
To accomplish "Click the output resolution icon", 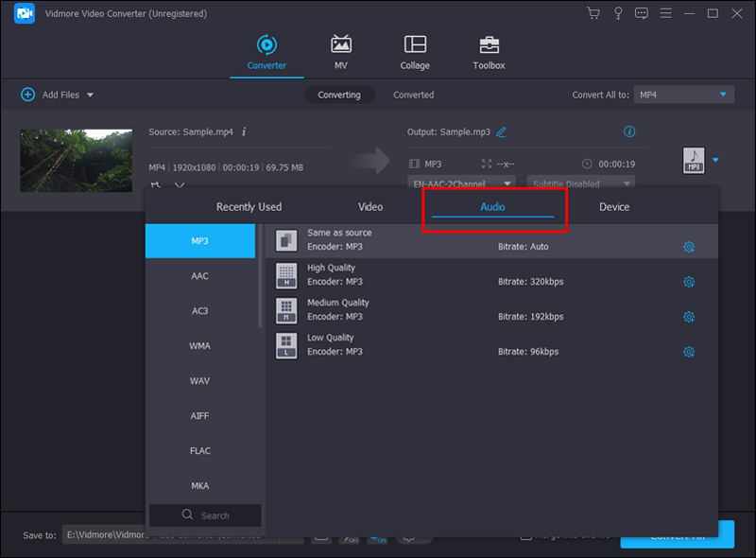I will coord(487,165).
